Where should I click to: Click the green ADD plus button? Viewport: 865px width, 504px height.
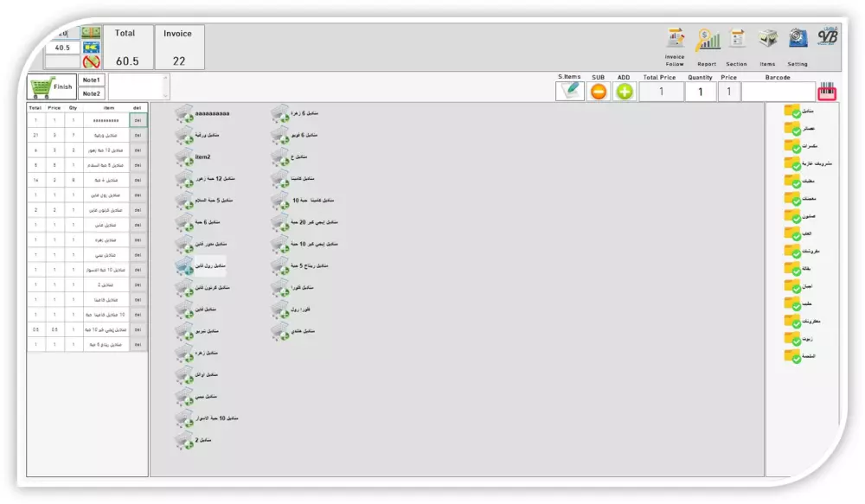coord(624,92)
